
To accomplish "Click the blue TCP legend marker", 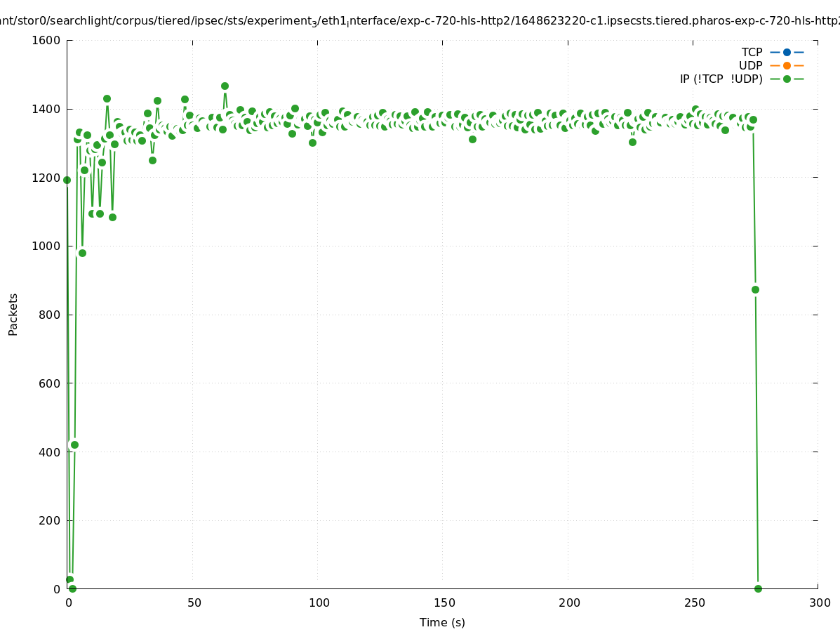I will pyautogui.click(x=787, y=52).
